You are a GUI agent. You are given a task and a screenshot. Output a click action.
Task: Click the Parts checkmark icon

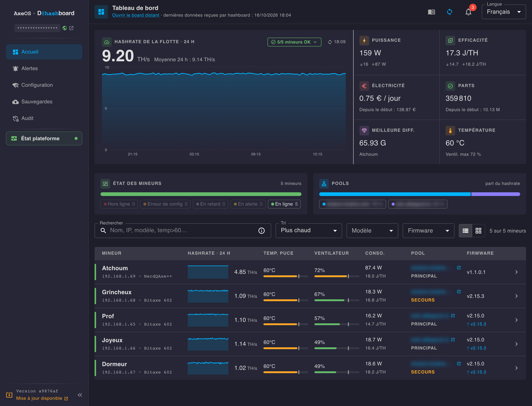(450, 86)
